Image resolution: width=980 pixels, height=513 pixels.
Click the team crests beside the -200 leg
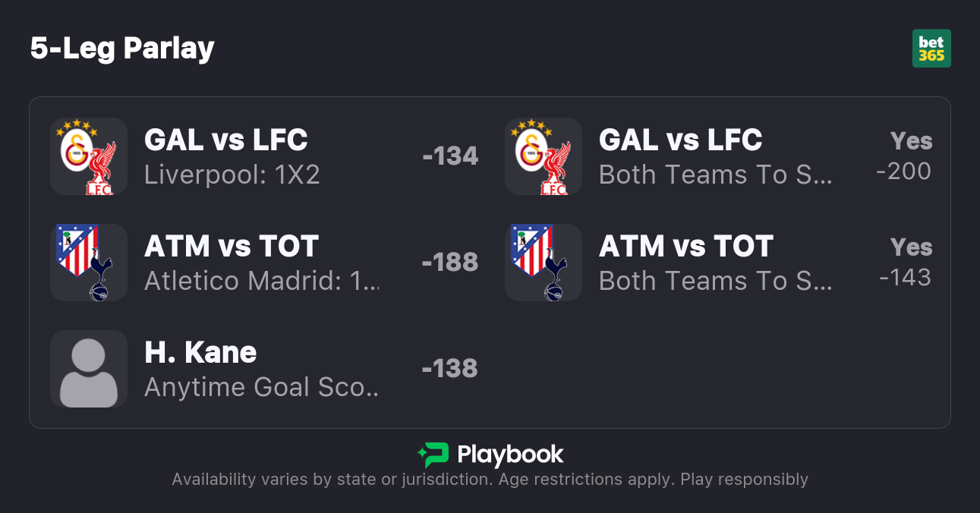(x=543, y=156)
